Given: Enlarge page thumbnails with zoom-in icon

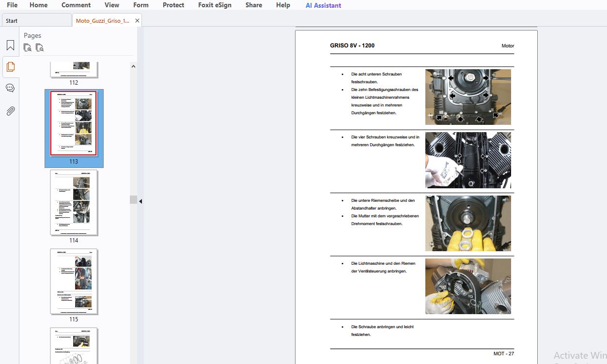Looking at the screenshot, I should [28, 47].
